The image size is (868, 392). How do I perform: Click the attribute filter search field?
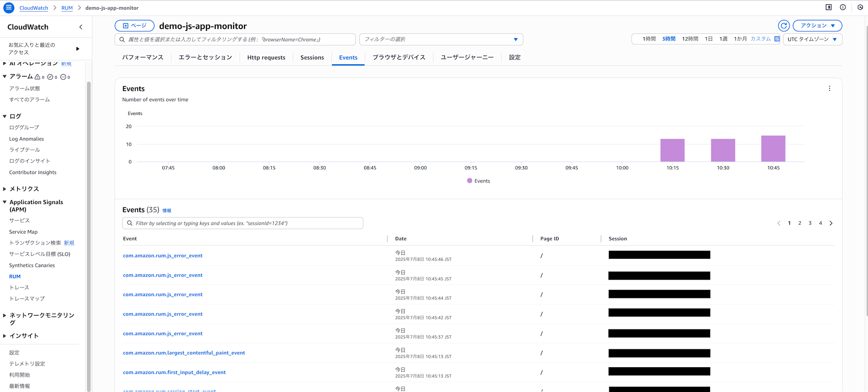[235, 40]
